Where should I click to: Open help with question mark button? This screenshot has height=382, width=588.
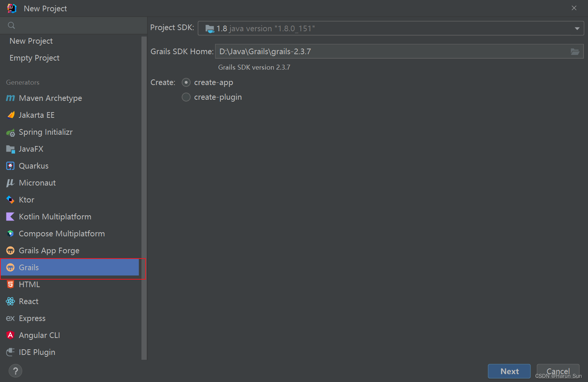coord(15,371)
